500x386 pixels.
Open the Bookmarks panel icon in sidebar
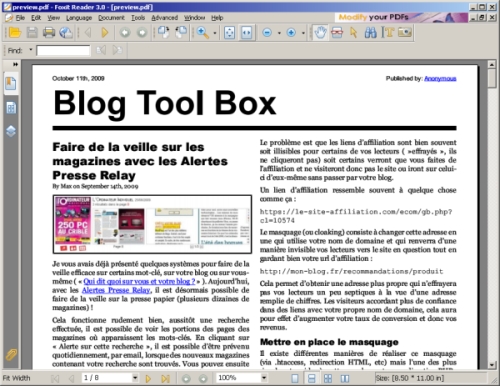[x=11, y=83]
